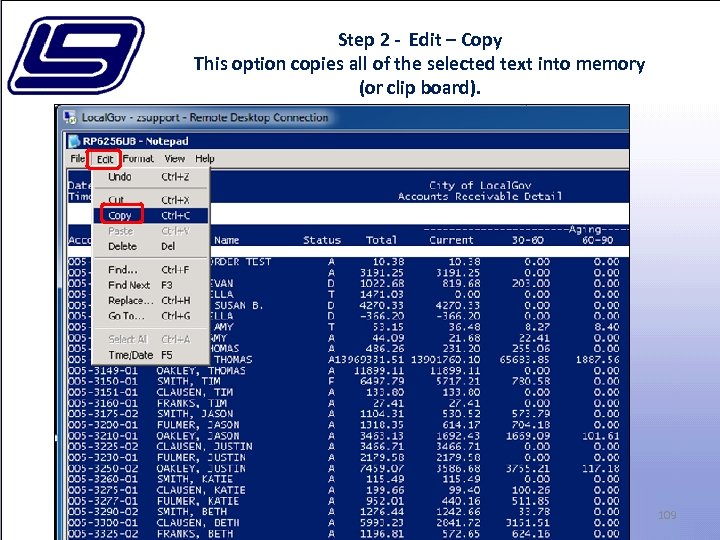Click the 60-90 value 117.18

point(601,468)
